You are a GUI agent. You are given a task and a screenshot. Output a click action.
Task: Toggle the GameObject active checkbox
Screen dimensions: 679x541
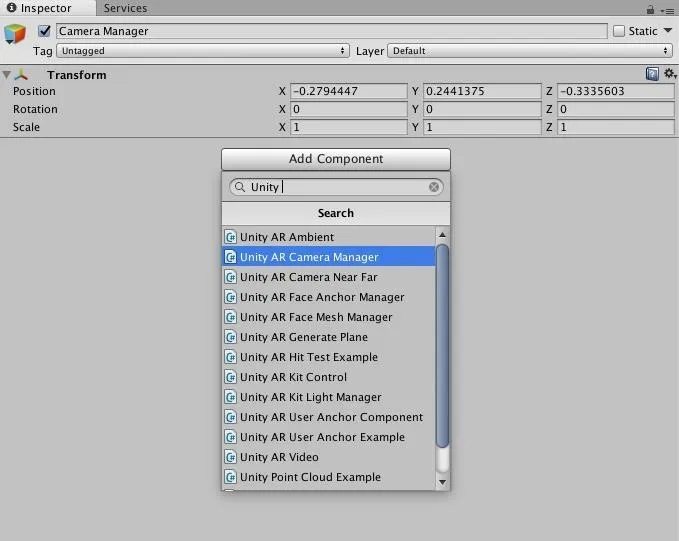[44, 31]
